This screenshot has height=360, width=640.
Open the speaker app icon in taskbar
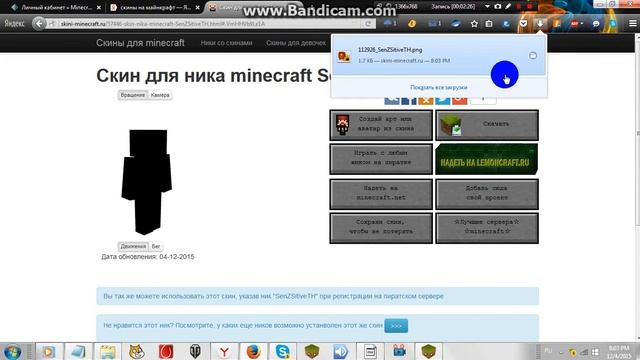tap(341, 351)
